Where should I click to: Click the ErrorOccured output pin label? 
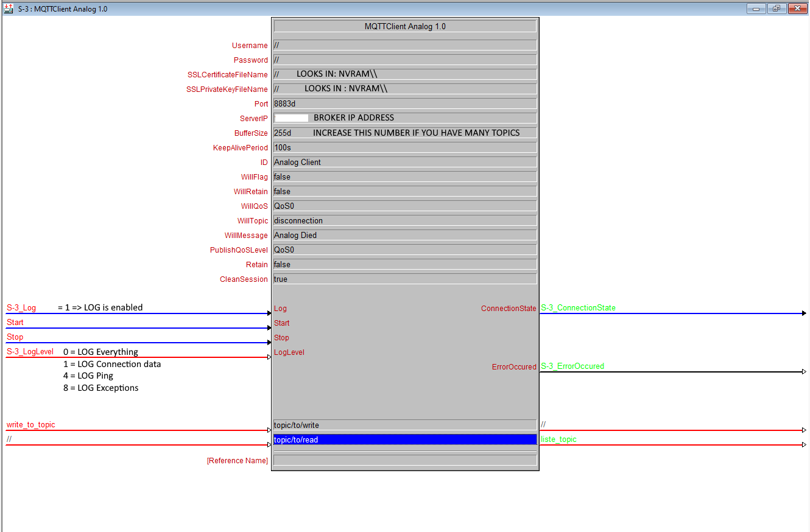pyautogui.click(x=514, y=367)
